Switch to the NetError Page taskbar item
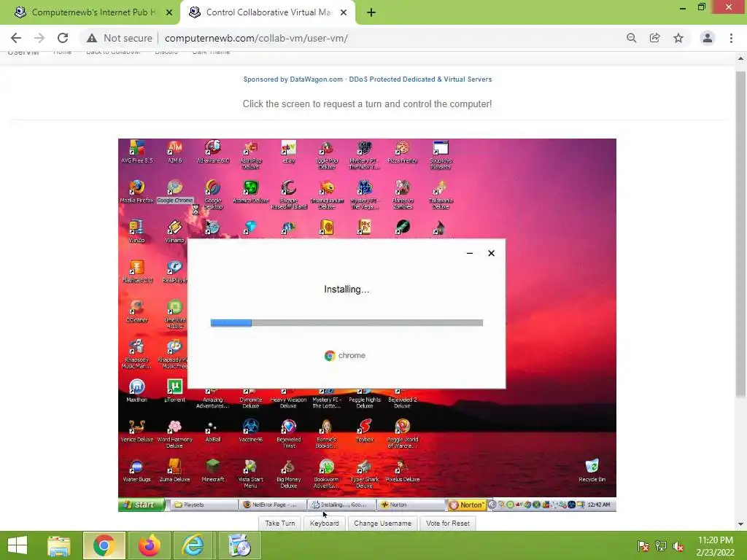 point(273,505)
